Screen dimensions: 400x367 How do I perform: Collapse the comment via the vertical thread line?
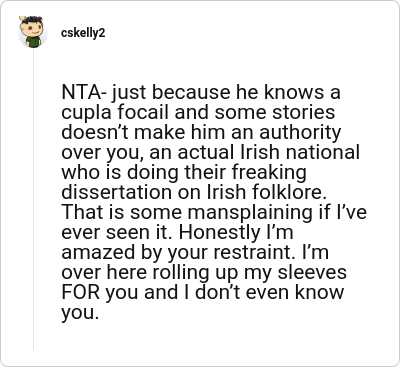[x=33, y=199]
